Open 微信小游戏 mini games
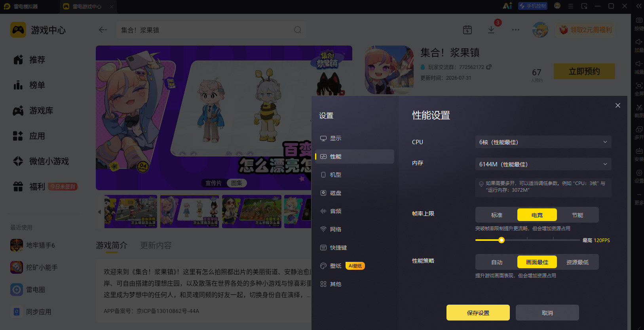Viewport: 644px width, 330px height. click(41, 161)
